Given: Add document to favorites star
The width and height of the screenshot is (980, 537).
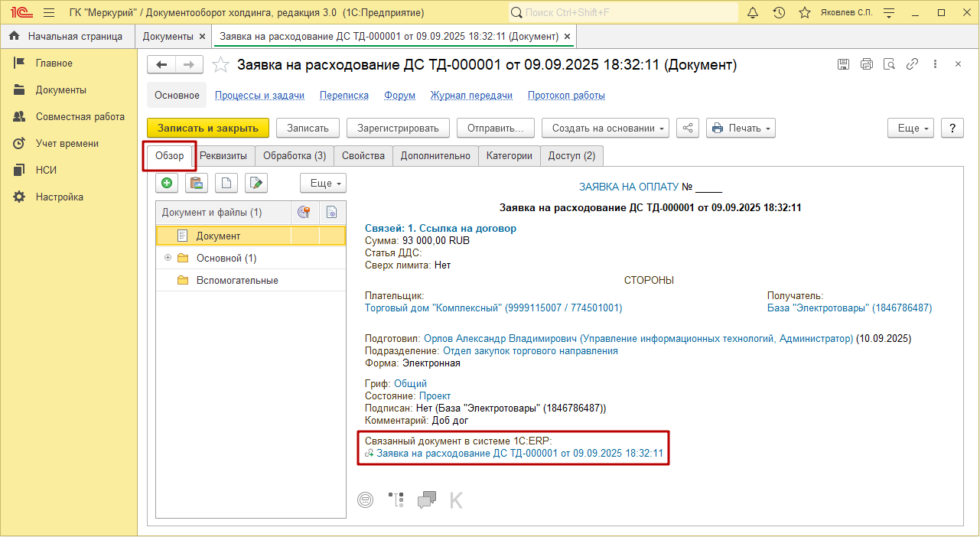Looking at the screenshot, I should coord(220,65).
